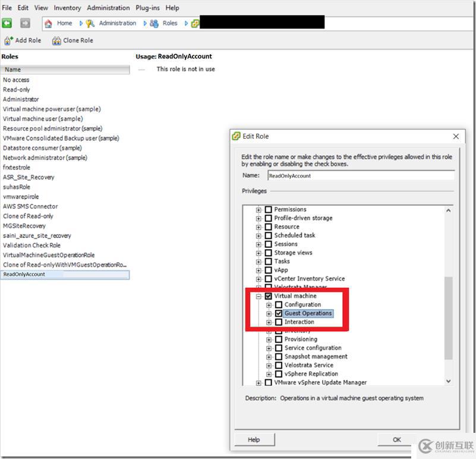Click the Forward navigation arrow icon

coord(25,23)
